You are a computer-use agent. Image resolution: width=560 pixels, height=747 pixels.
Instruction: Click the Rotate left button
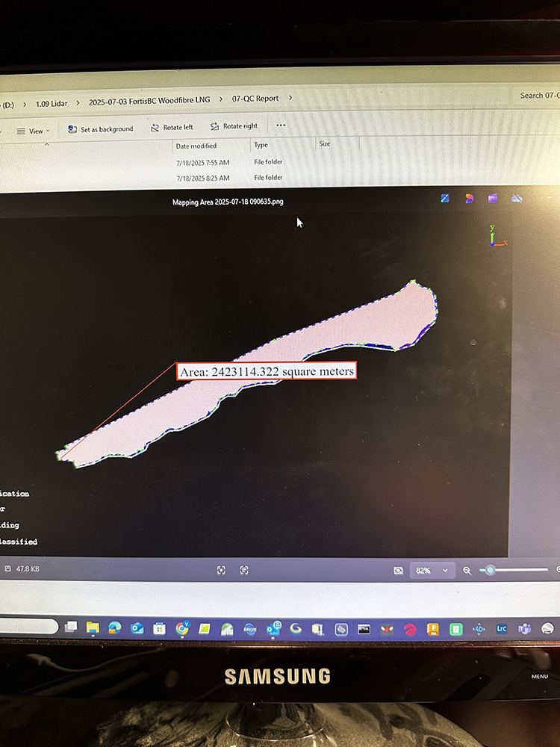pos(172,128)
